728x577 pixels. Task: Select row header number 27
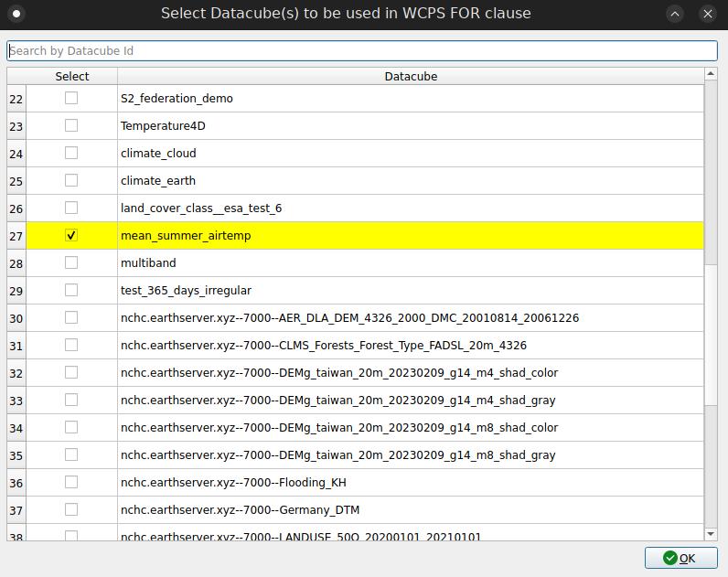tap(16, 235)
